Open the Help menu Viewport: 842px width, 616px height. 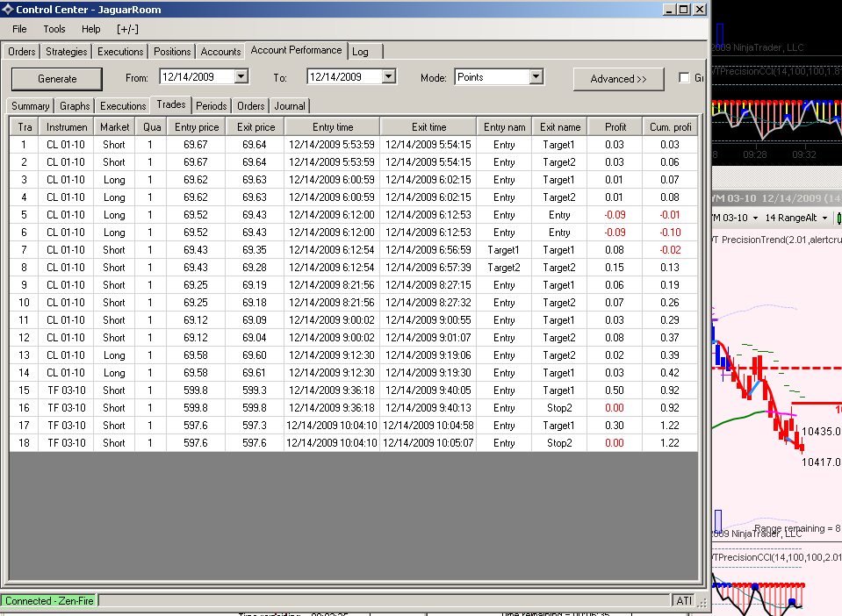click(90, 29)
